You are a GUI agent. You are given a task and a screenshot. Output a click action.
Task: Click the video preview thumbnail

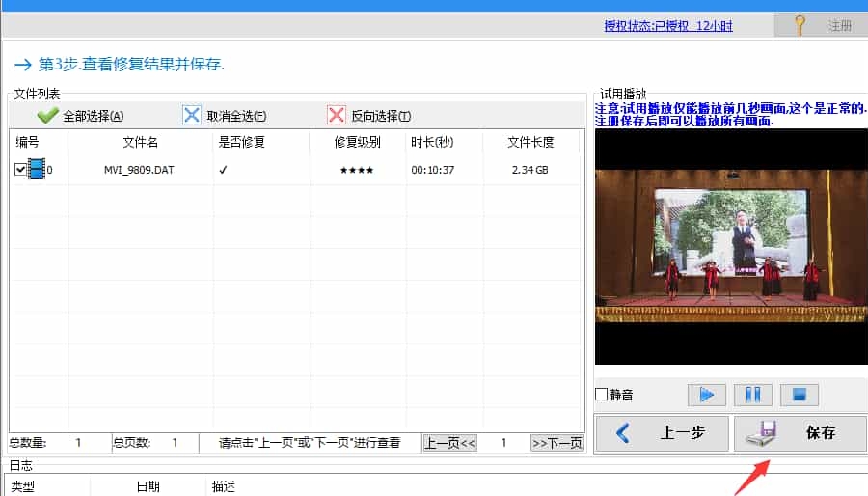(731, 246)
